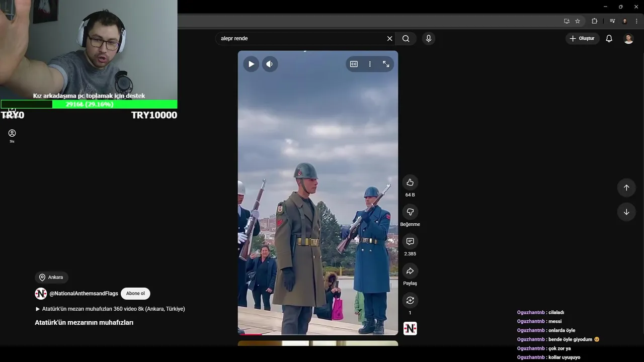The width and height of the screenshot is (644, 362).
Task: Click the chat message 'cilaladı'
Action: [556, 312]
